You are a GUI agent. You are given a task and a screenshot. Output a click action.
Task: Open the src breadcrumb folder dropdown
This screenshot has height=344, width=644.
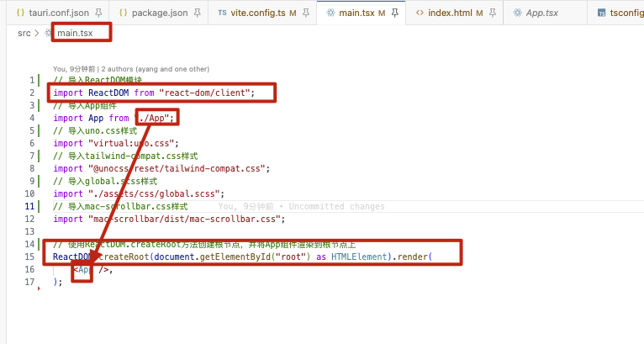(24, 33)
